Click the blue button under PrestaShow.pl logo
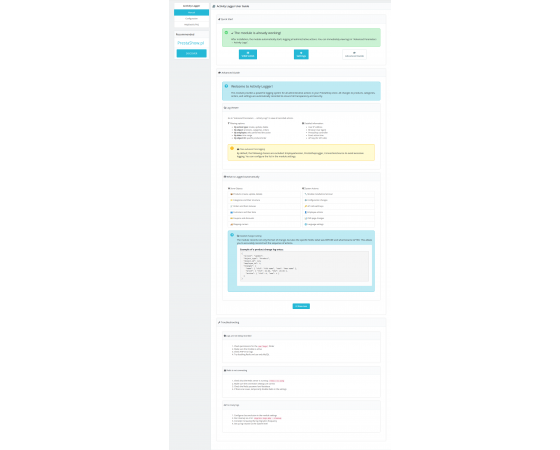This screenshot has height=450, width=560. click(191, 53)
